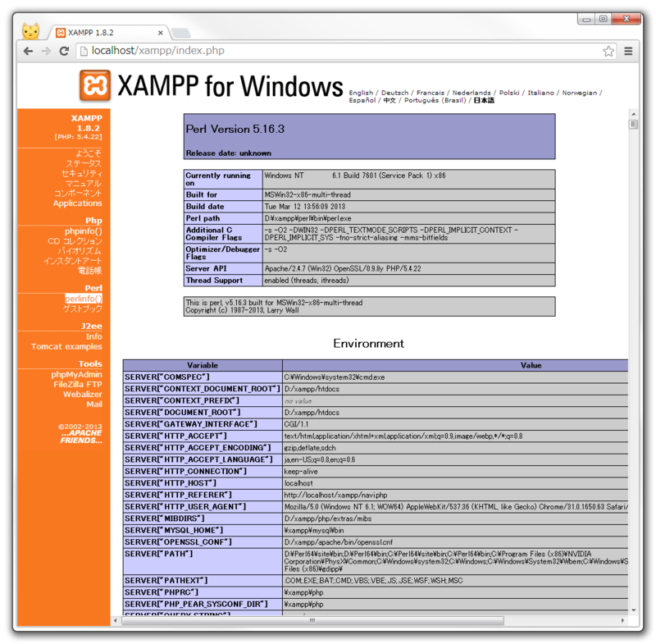
Task: Open FileZilla FTP link
Action: pyautogui.click(x=78, y=385)
